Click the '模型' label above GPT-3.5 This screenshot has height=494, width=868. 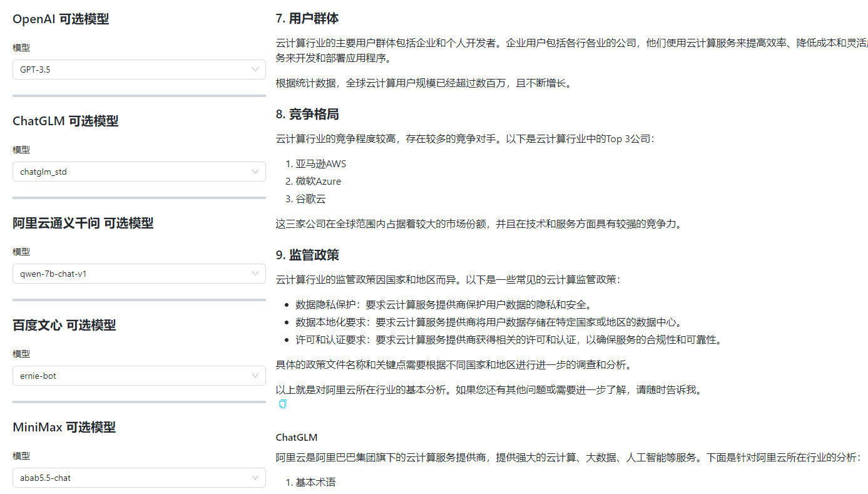21,48
